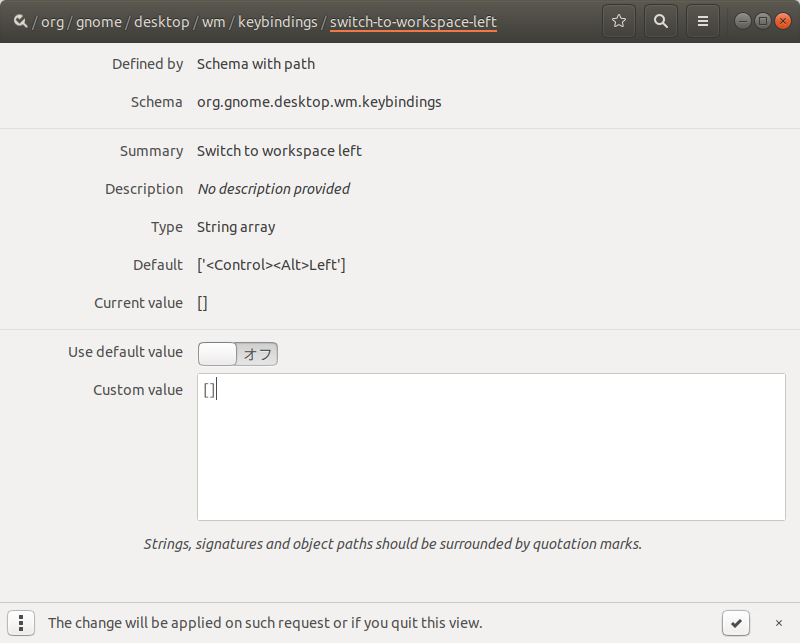
Task: Select the switch-to-workspace-left path item
Action: pyautogui.click(x=413, y=22)
